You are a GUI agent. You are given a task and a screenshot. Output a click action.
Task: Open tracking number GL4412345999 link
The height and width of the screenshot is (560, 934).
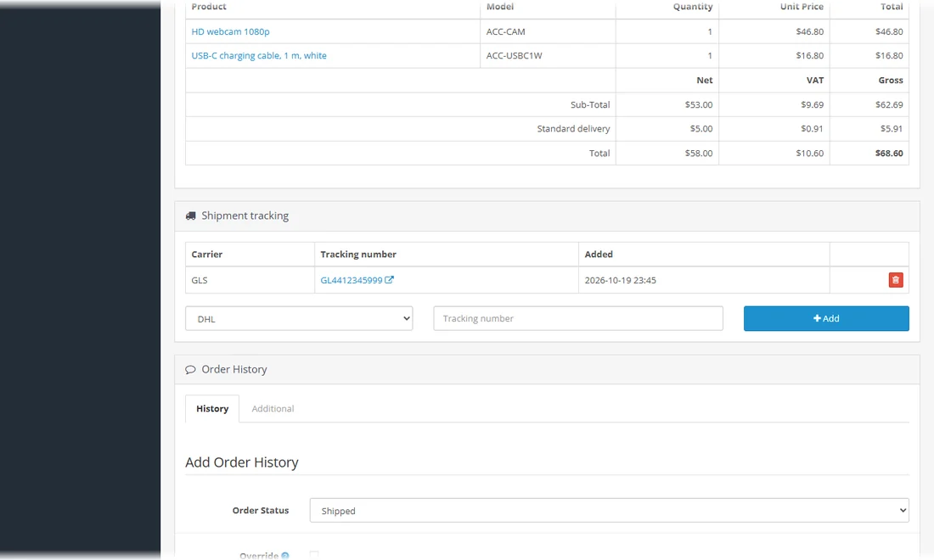(352, 280)
